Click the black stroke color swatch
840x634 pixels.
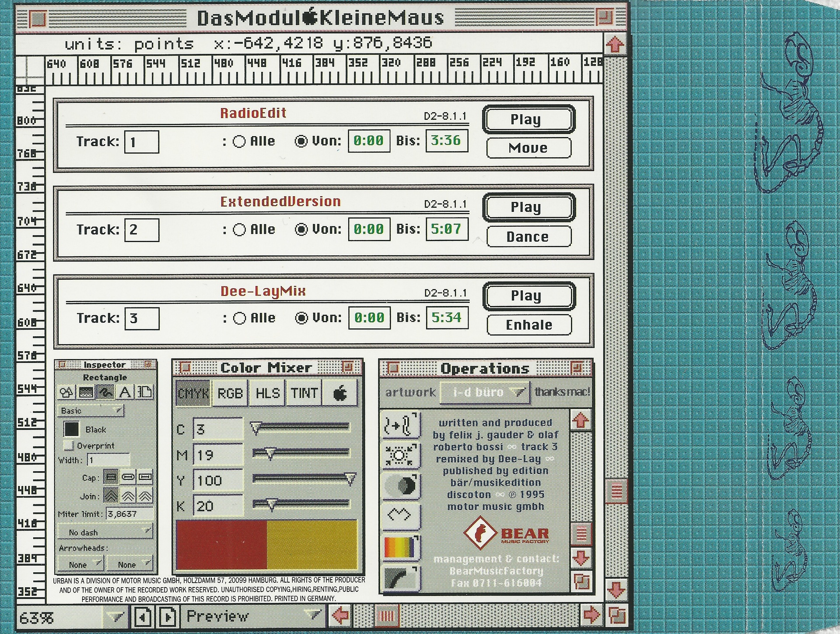71,429
